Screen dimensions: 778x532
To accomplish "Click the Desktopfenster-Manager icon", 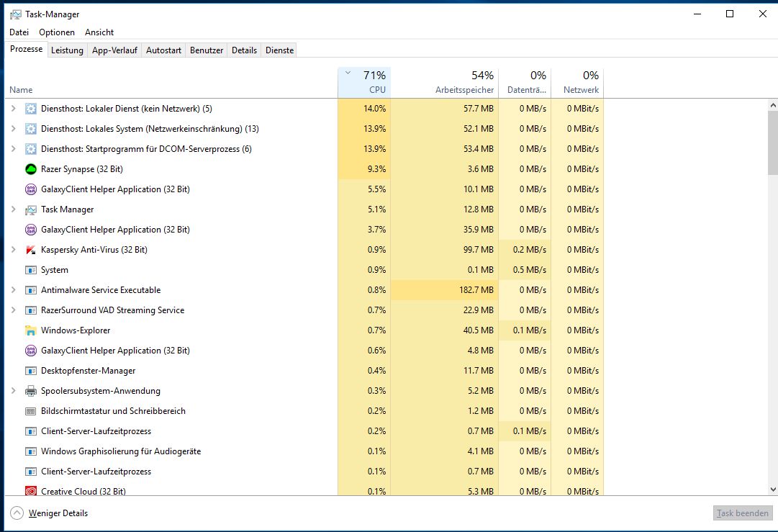I will tap(31, 371).
